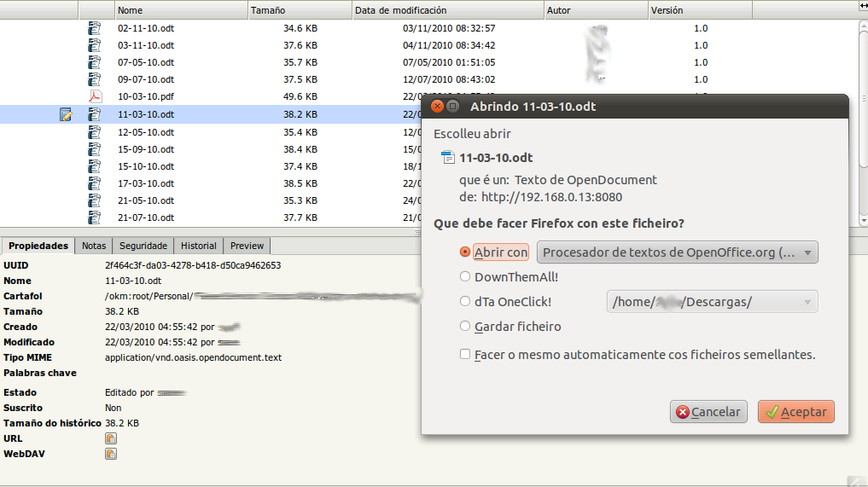Click the document icon for 12-05-10.odt
The height and width of the screenshot is (487, 868).
[x=95, y=132]
